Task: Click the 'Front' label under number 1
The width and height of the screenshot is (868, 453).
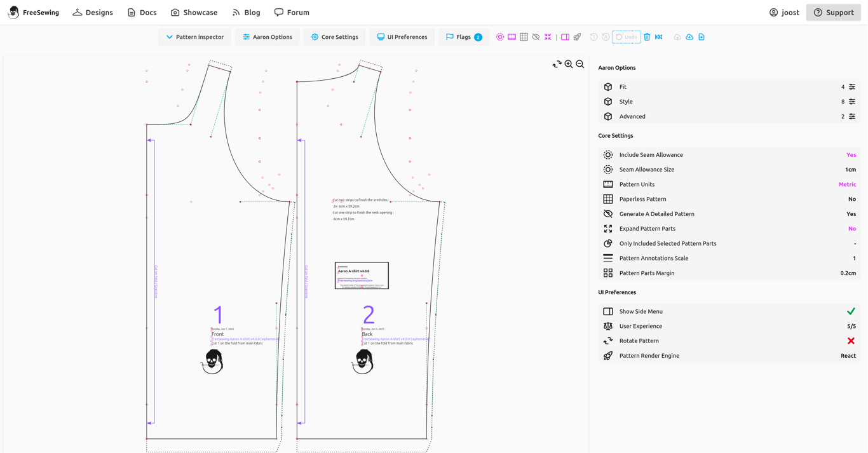Action: tap(218, 334)
